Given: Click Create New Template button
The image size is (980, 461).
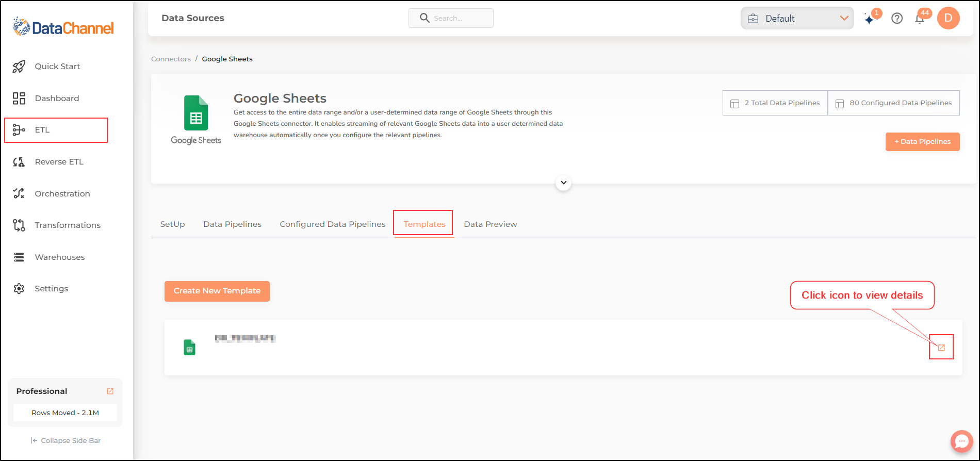Looking at the screenshot, I should point(217,291).
